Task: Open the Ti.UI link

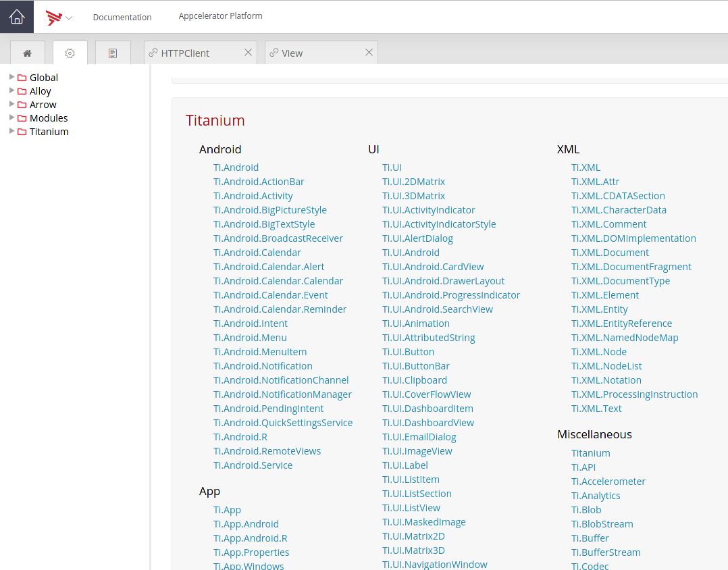Action: pyautogui.click(x=392, y=167)
